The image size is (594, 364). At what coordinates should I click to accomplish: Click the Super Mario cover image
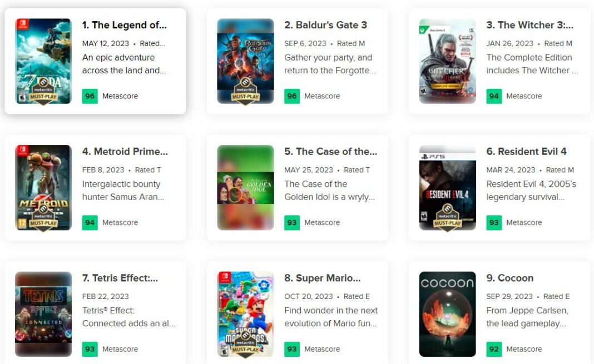245,313
